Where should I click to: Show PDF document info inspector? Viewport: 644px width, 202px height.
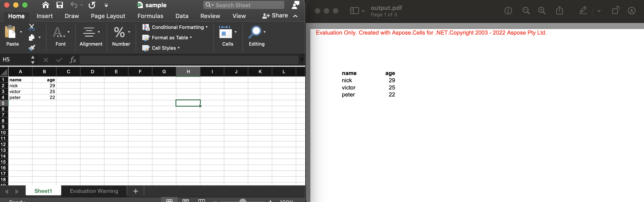click(508, 11)
